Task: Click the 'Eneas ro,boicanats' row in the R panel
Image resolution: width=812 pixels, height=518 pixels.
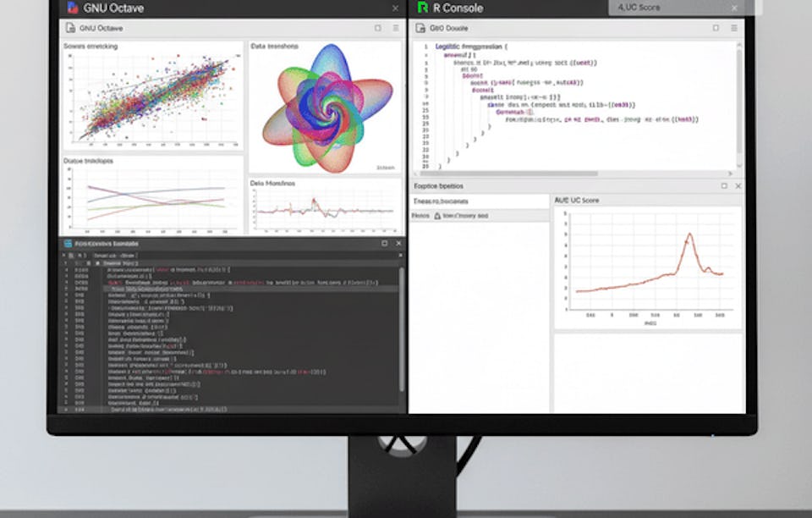Action: pyautogui.click(x=480, y=201)
